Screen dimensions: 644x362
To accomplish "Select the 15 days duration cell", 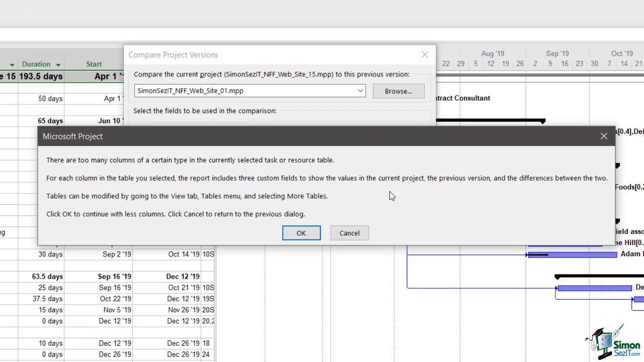I will pos(41,310).
